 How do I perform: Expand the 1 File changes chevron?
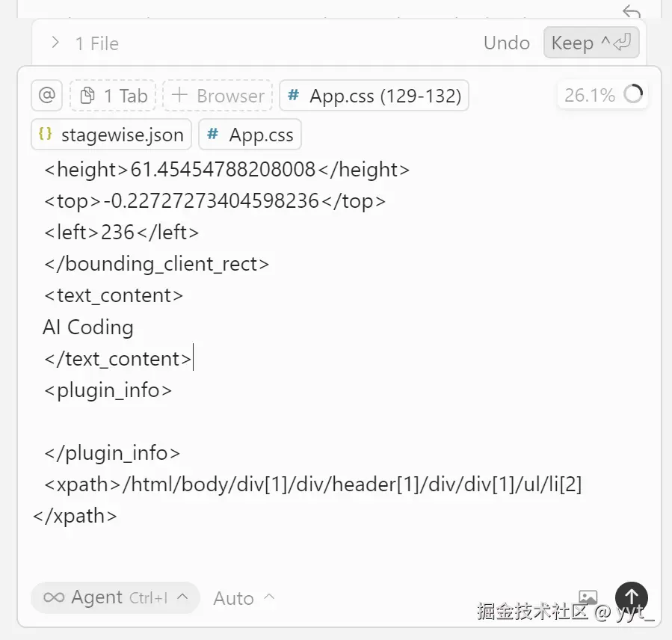point(55,43)
